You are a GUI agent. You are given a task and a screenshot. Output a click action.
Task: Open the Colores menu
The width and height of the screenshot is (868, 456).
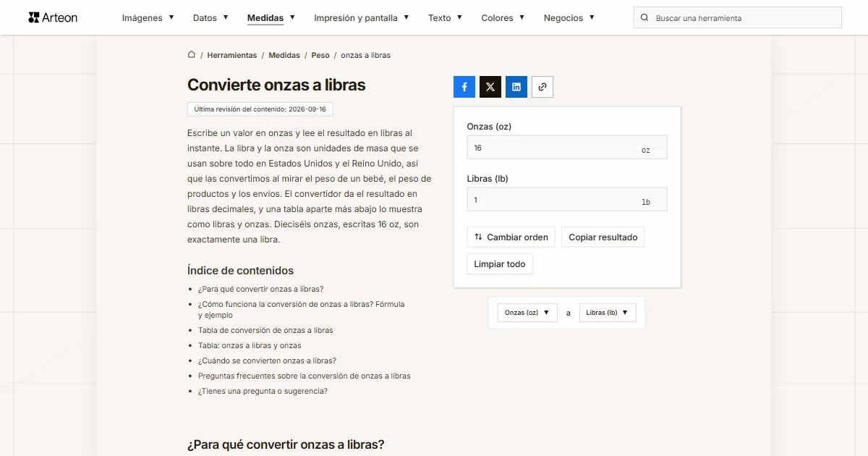503,18
